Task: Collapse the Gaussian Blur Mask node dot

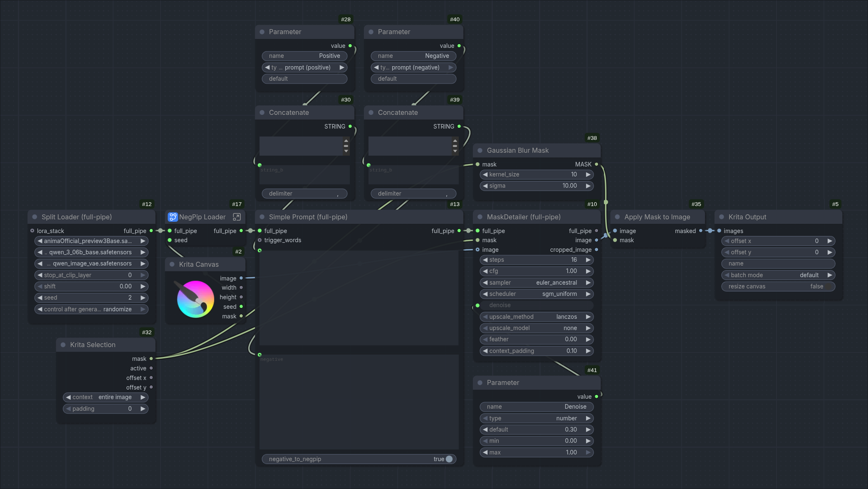Action: (480, 150)
